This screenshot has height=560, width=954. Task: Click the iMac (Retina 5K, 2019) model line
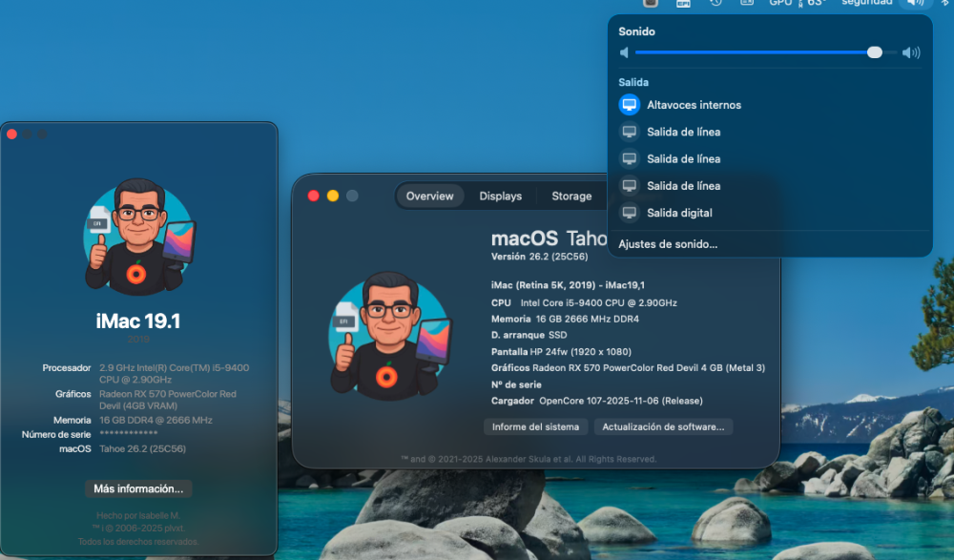[x=568, y=285]
